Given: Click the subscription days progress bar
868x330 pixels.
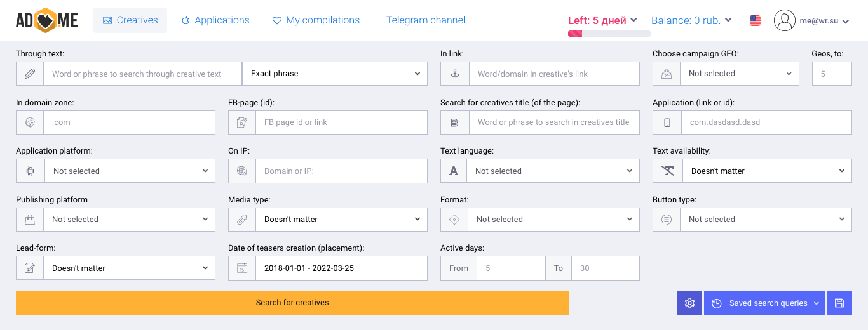Looking at the screenshot, I should click(609, 33).
